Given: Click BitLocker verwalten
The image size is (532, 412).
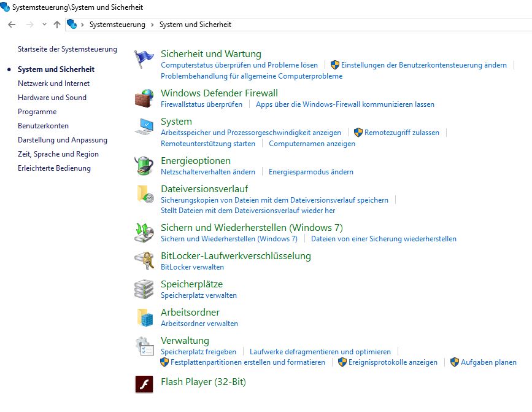Looking at the screenshot, I should tap(193, 267).
